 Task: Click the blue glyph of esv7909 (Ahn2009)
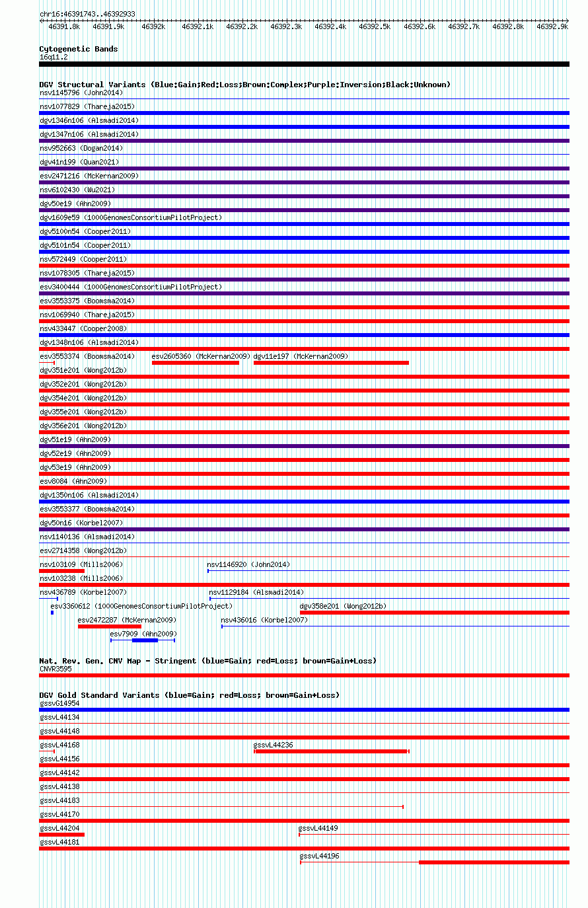(143, 640)
